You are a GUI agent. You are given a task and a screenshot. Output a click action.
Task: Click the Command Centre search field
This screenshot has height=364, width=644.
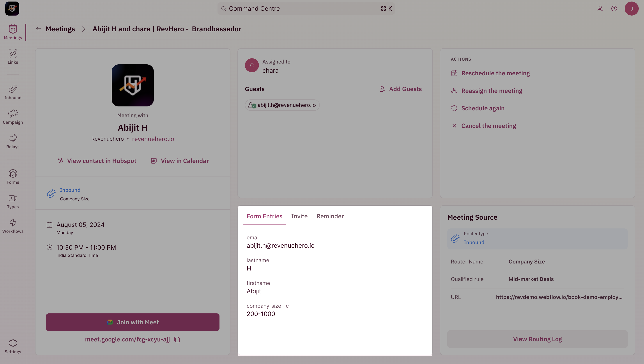(x=306, y=9)
